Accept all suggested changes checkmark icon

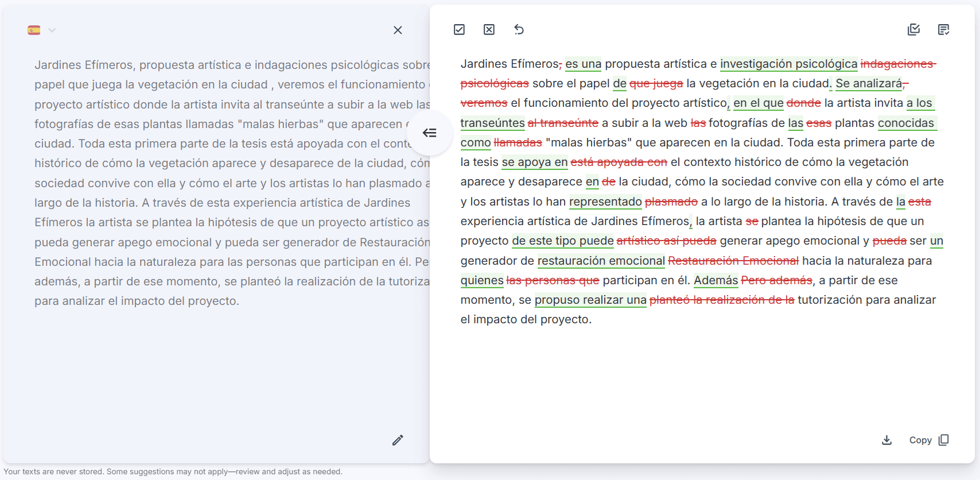click(459, 30)
